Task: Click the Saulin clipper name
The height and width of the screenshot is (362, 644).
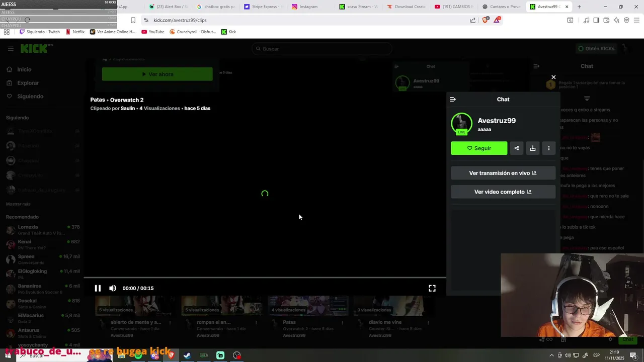Action: (128, 108)
